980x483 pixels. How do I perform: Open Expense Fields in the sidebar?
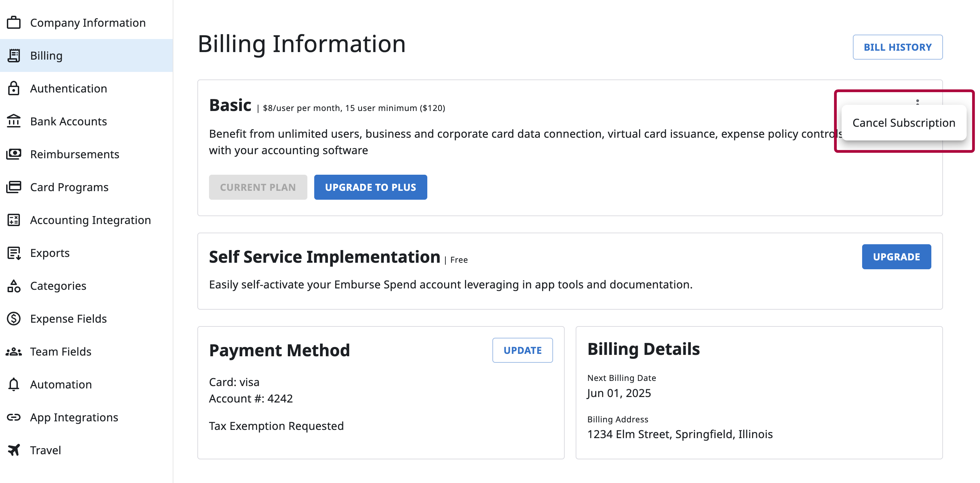click(69, 318)
